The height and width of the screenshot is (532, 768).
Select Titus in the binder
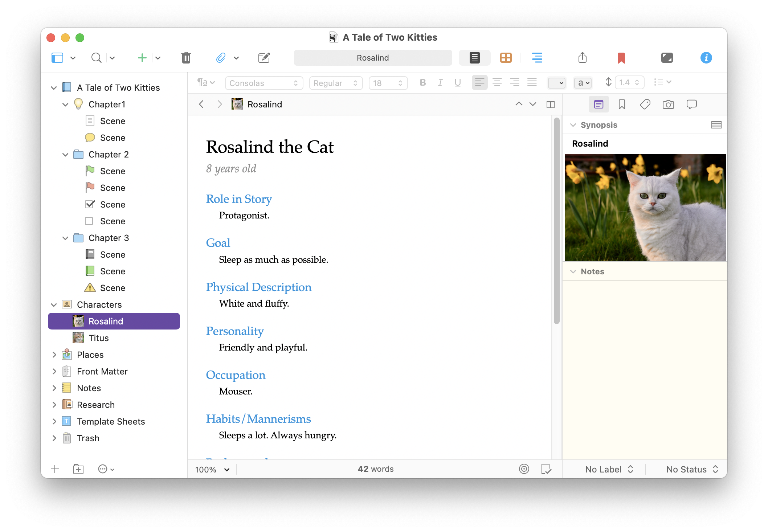point(98,338)
